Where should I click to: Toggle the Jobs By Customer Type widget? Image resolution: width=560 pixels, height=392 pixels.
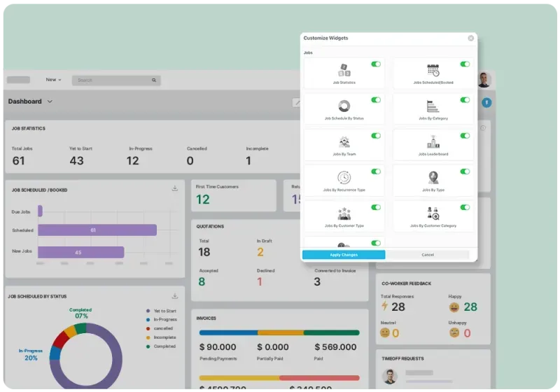point(376,207)
